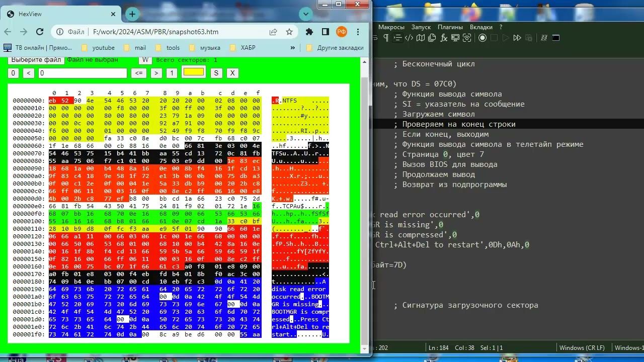Click the 1 button in HexView

pyautogui.click(x=172, y=73)
